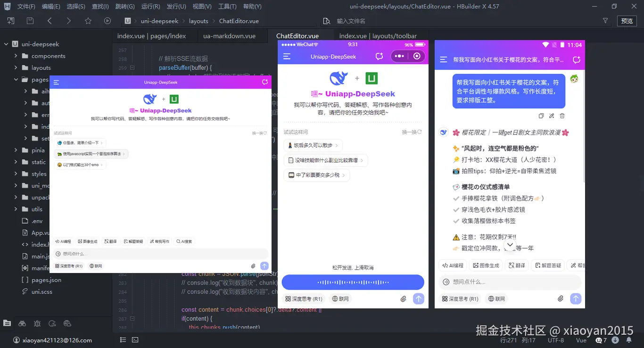The width and height of the screenshot is (644, 348).
Task: Select the AI编程 tool icon in chat toolbar
Action: point(63,241)
